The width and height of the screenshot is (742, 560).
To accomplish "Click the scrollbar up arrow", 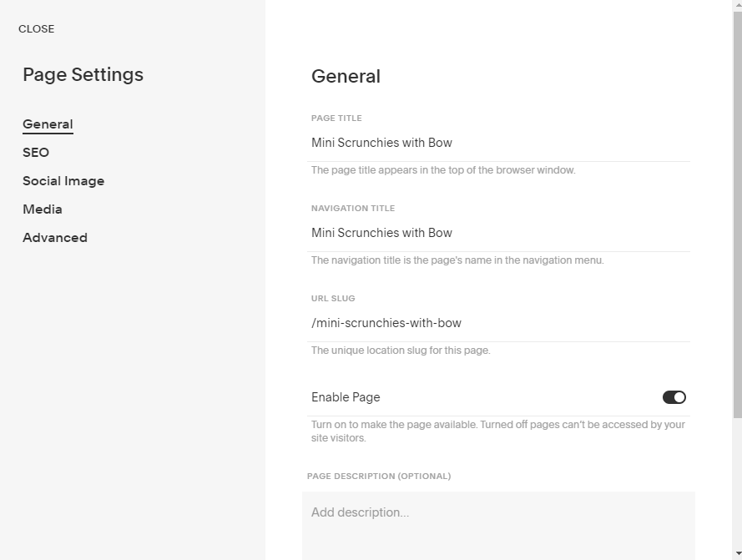I will (737, 5).
